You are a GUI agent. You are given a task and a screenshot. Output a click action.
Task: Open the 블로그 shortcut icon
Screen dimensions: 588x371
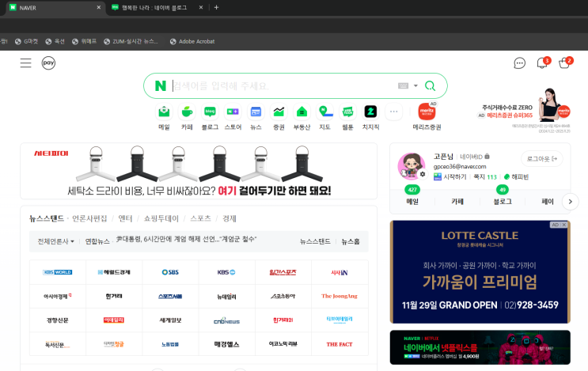[x=210, y=112]
